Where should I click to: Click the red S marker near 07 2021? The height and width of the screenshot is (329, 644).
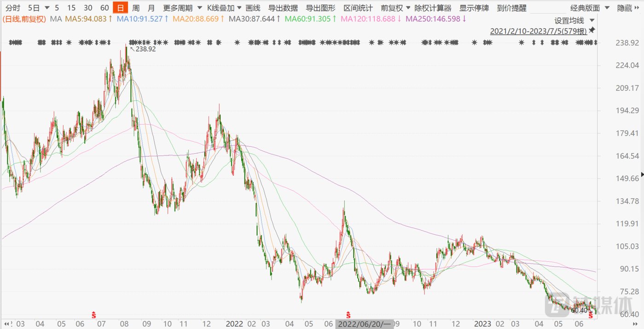93,315
